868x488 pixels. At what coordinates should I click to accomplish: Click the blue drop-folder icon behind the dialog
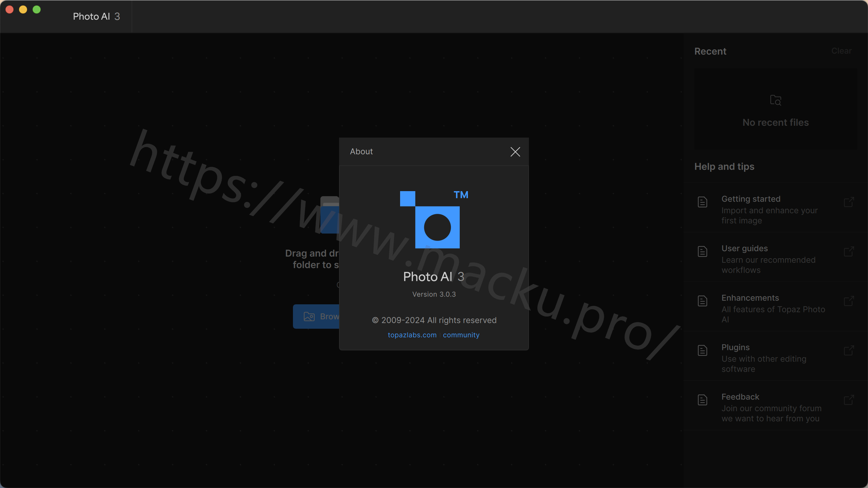tap(330, 215)
